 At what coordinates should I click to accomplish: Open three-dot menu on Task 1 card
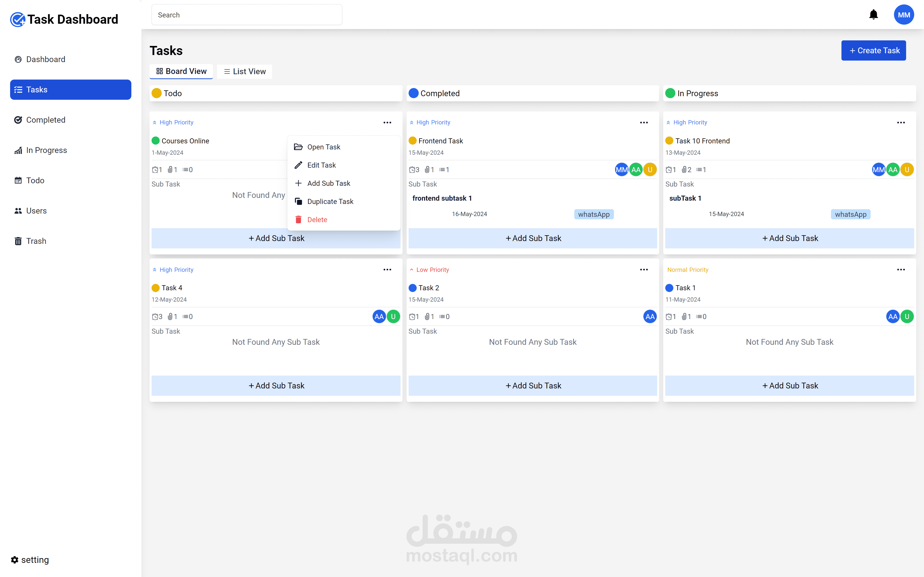901,269
